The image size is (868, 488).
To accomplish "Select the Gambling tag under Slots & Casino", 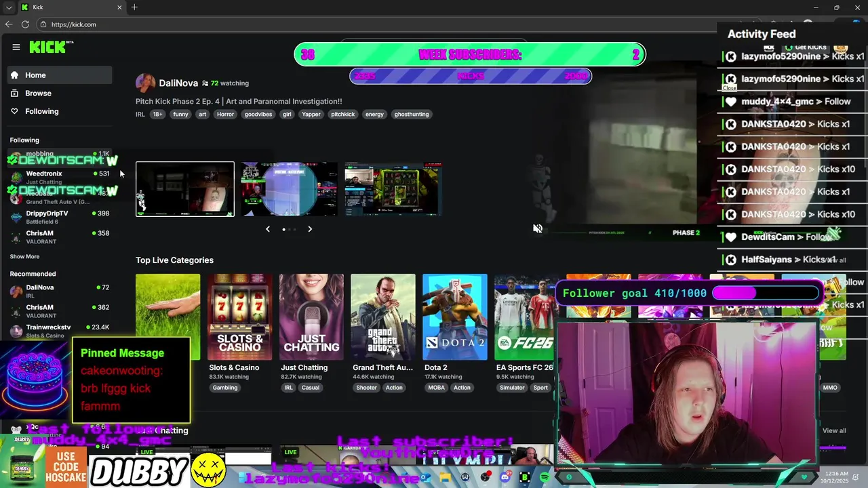I will pyautogui.click(x=225, y=388).
